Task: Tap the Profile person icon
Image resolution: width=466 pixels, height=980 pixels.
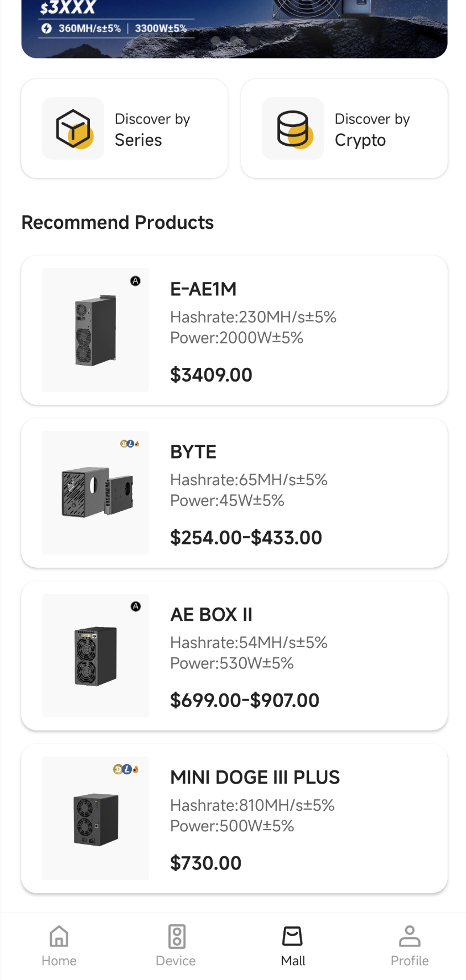Action: click(x=410, y=936)
